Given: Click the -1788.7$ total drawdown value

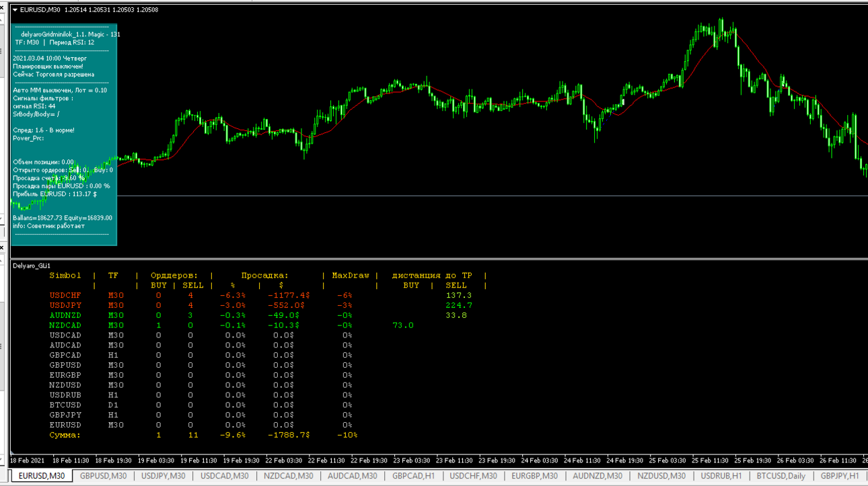Looking at the screenshot, I should point(289,436).
